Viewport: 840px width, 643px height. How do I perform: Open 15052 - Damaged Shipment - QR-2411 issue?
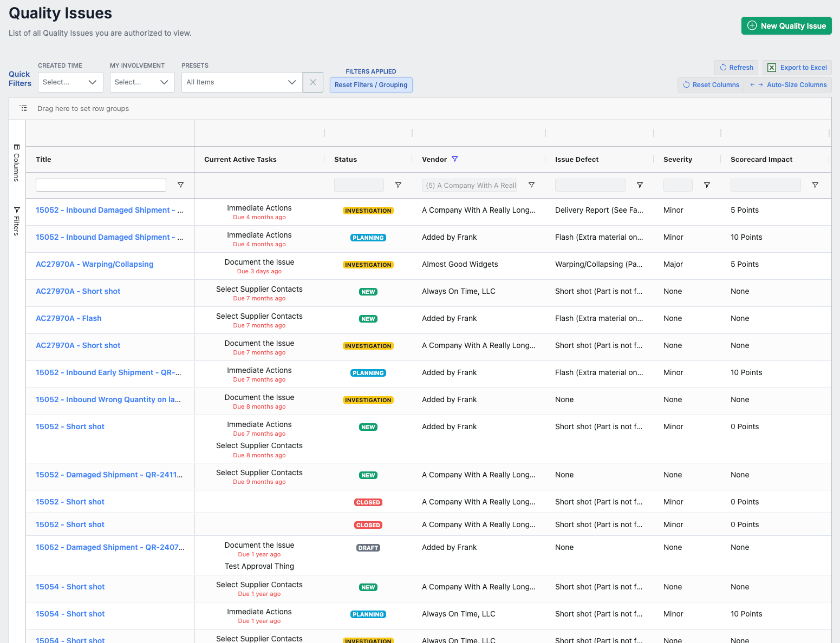[109, 475]
